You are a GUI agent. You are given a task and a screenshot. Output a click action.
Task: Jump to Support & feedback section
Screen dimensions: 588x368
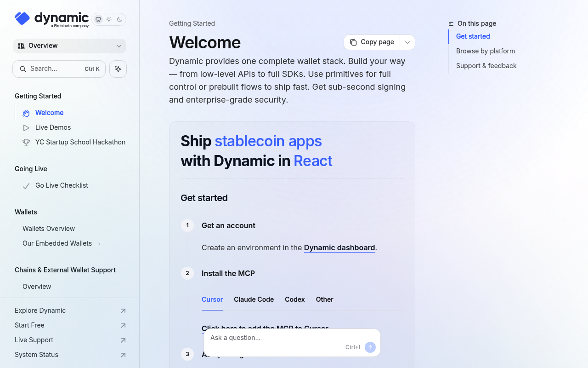pos(486,66)
